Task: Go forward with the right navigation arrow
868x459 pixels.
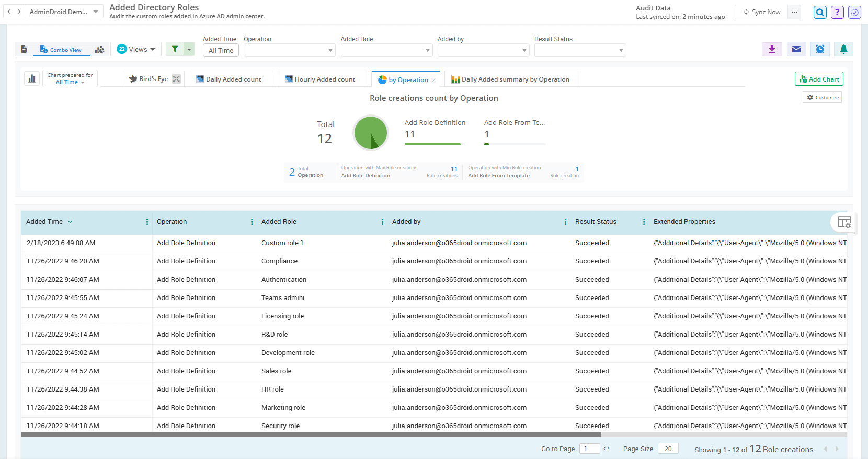Action: point(19,12)
